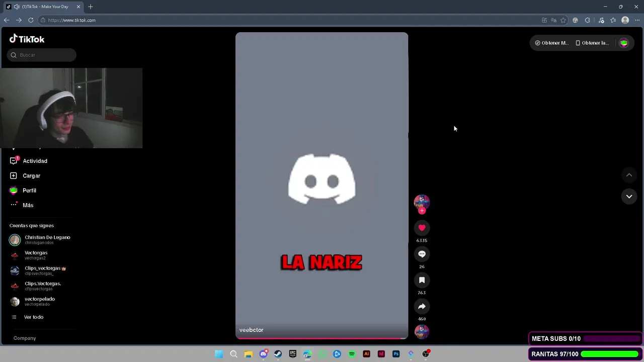Open Vectorgas followed account

click(30, 255)
